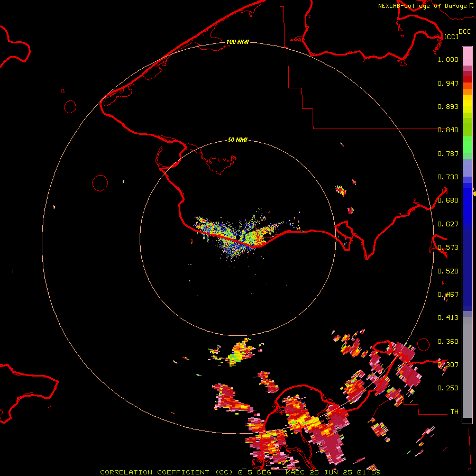Select the 0.627 scale value

pyautogui.click(x=448, y=224)
